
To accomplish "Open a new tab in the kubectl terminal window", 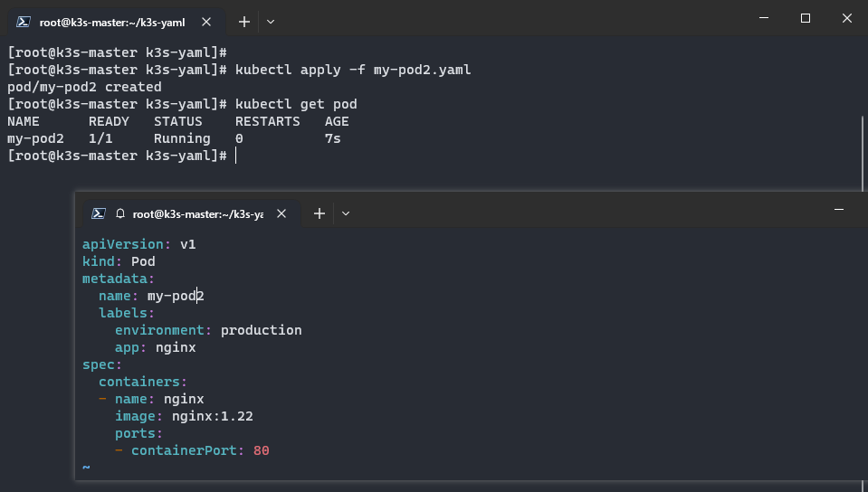I will point(243,21).
